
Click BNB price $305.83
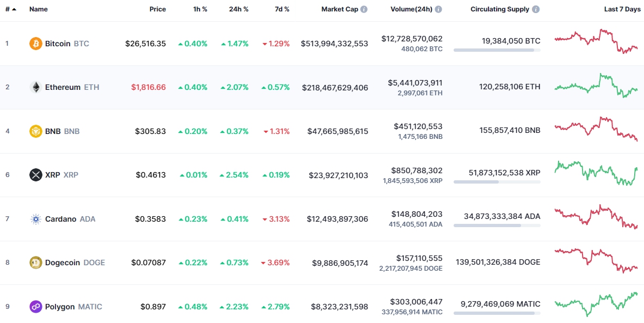point(151,131)
